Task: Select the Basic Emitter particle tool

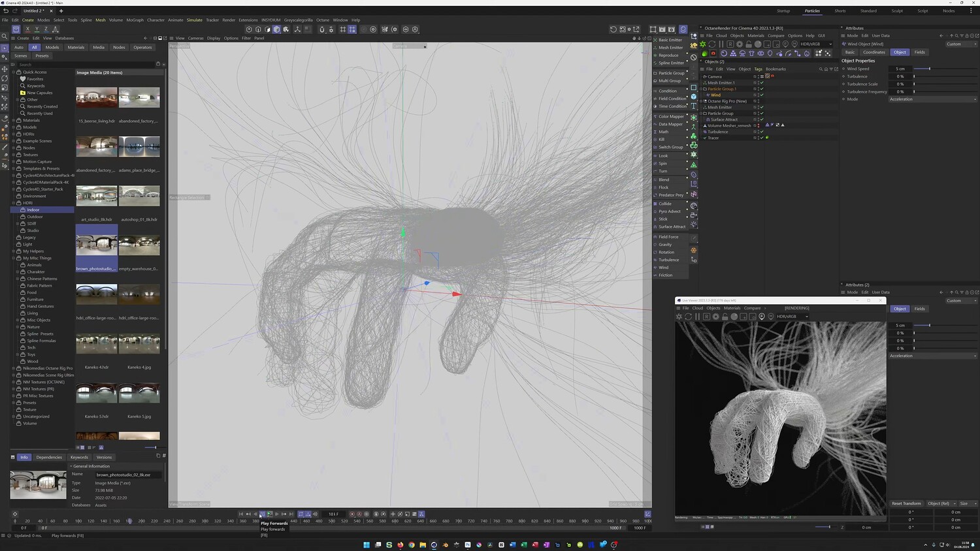Action: tap(670, 40)
